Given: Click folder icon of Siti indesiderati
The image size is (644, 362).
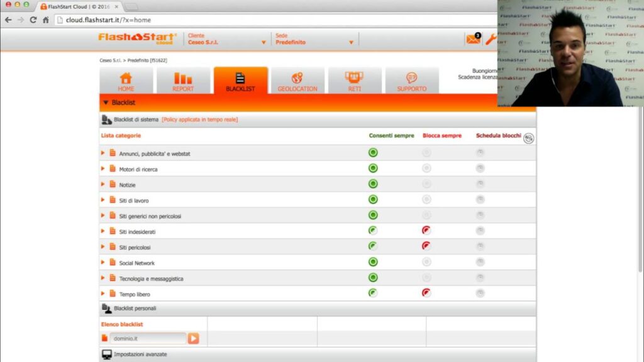Looking at the screenshot, I should [113, 231].
